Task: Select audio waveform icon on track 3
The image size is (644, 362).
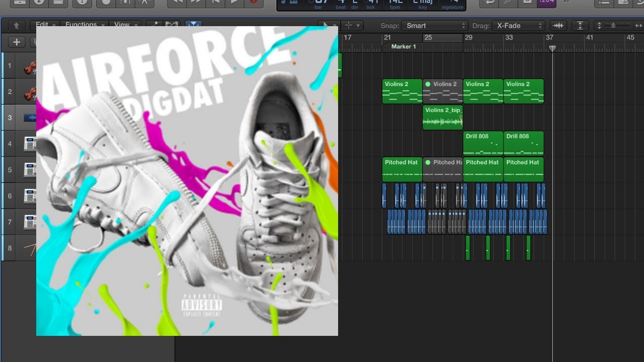Action: [30, 118]
